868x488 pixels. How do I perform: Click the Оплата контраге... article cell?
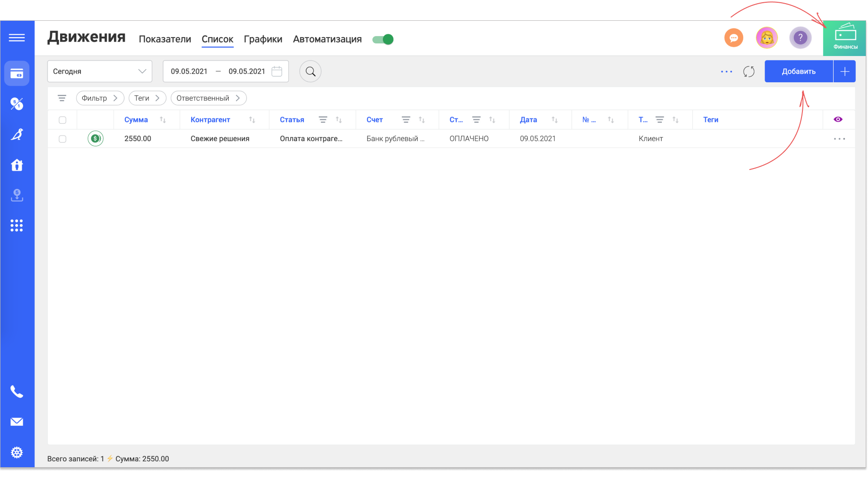point(311,139)
